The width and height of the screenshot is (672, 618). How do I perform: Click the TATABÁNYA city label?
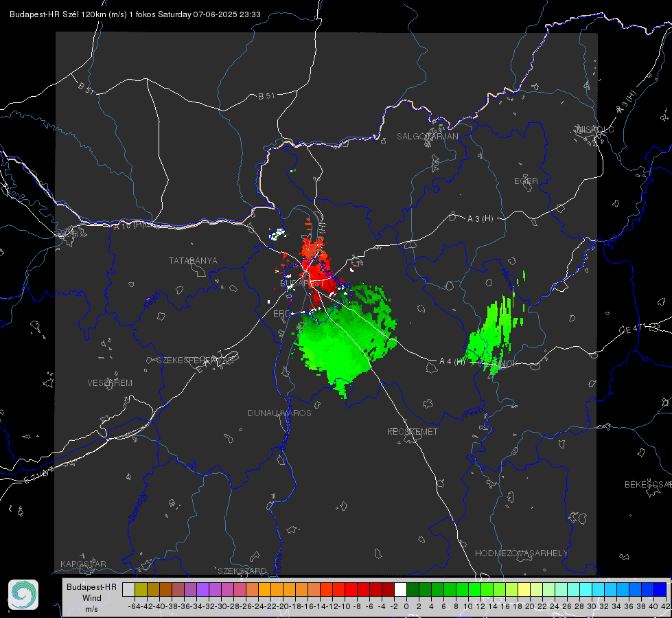pyautogui.click(x=193, y=261)
